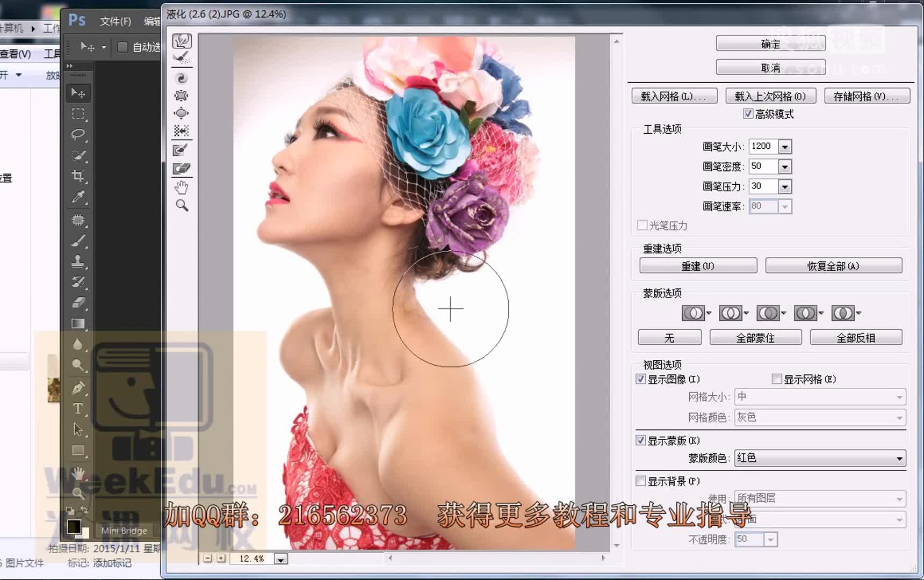This screenshot has height=580, width=924.
Task: Select the Twirl Clockwise tool
Action: 182,78
